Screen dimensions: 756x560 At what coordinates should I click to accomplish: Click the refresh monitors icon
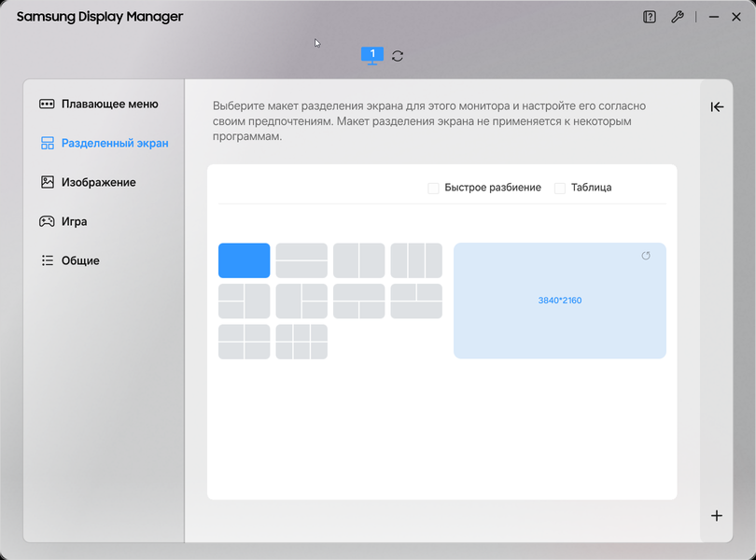tap(398, 56)
